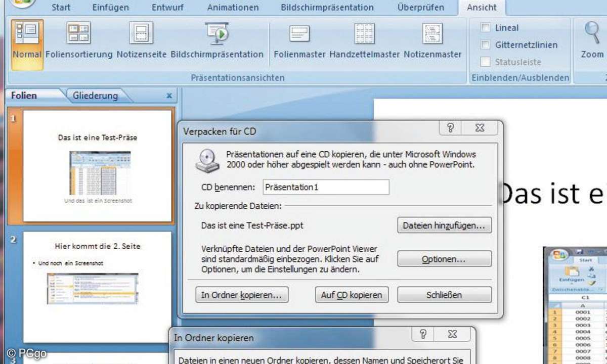This screenshot has width=607, height=364.
Task: Open the Animationen ribbon tab
Action: click(233, 8)
